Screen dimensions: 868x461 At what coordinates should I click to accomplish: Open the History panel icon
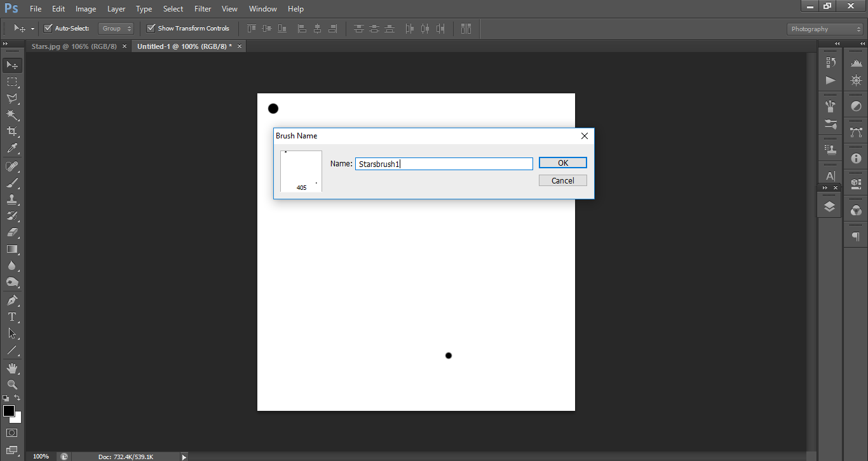(831, 62)
